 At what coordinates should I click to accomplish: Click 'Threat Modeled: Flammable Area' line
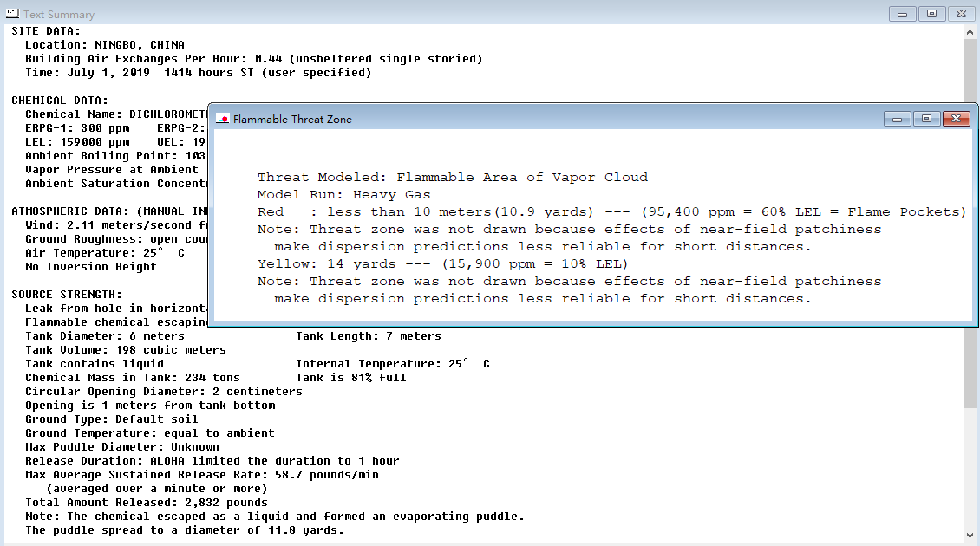tap(453, 178)
